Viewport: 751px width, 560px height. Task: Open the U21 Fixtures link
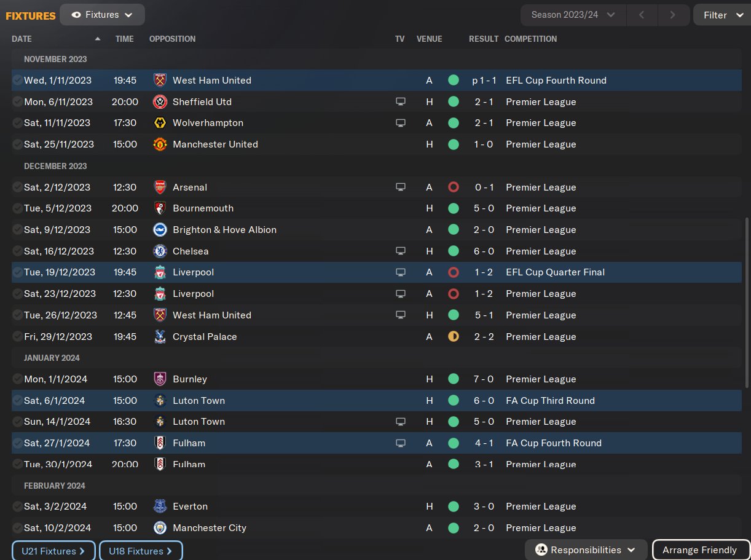[x=53, y=551]
